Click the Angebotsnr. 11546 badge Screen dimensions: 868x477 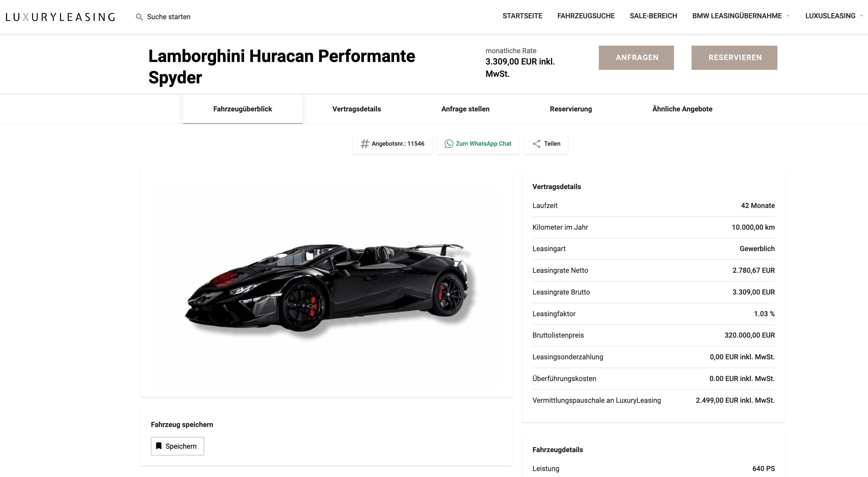click(392, 144)
